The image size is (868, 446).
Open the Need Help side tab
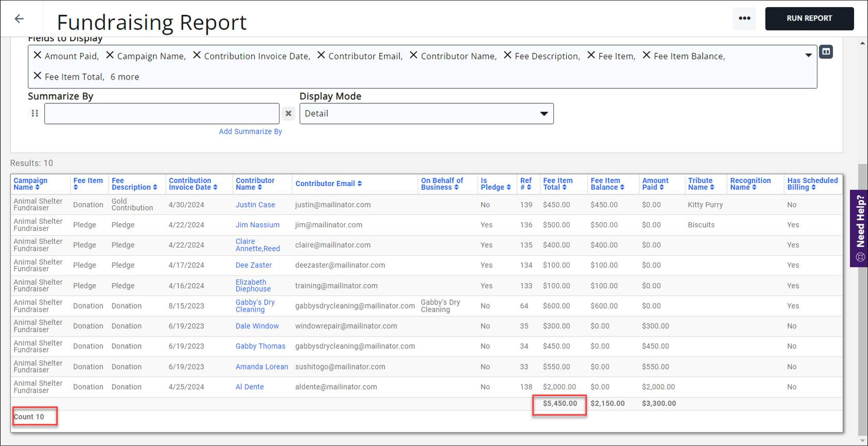tap(859, 228)
